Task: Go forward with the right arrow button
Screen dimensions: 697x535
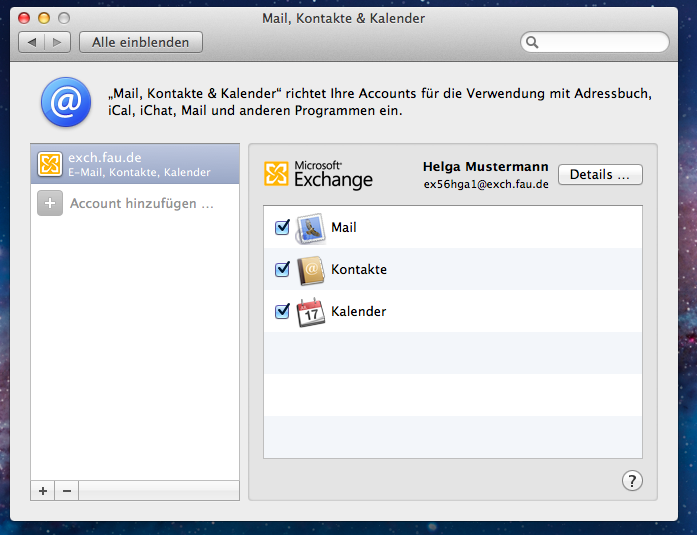Action: (x=57, y=42)
